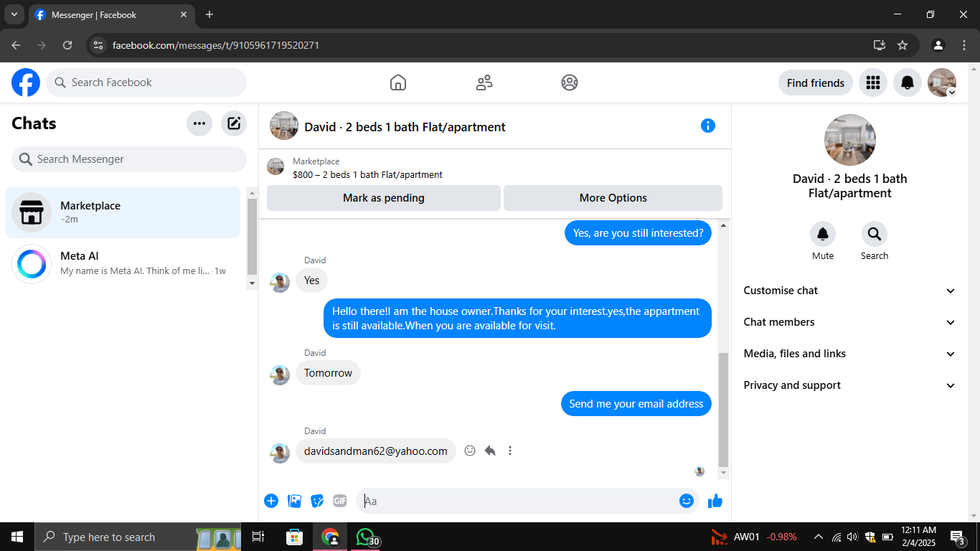Open the account profile picture menu
This screenshot has height=551, width=980.
pos(942,83)
